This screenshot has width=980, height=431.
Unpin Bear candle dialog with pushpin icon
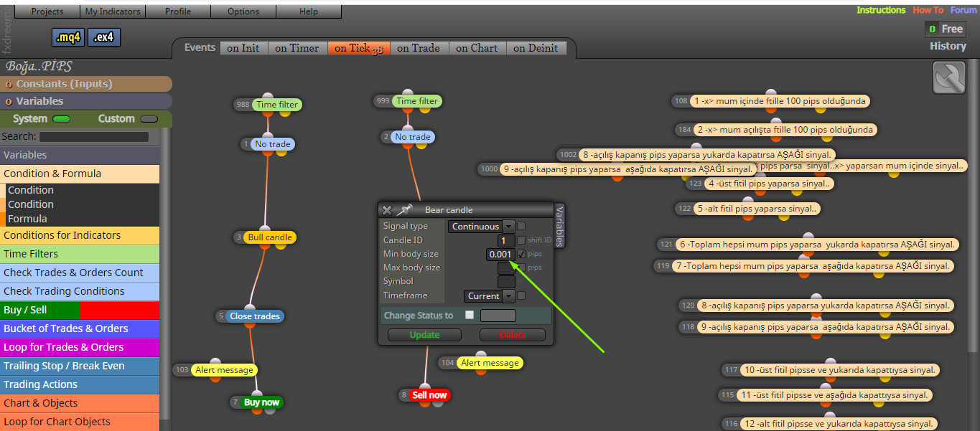tap(405, 210)
